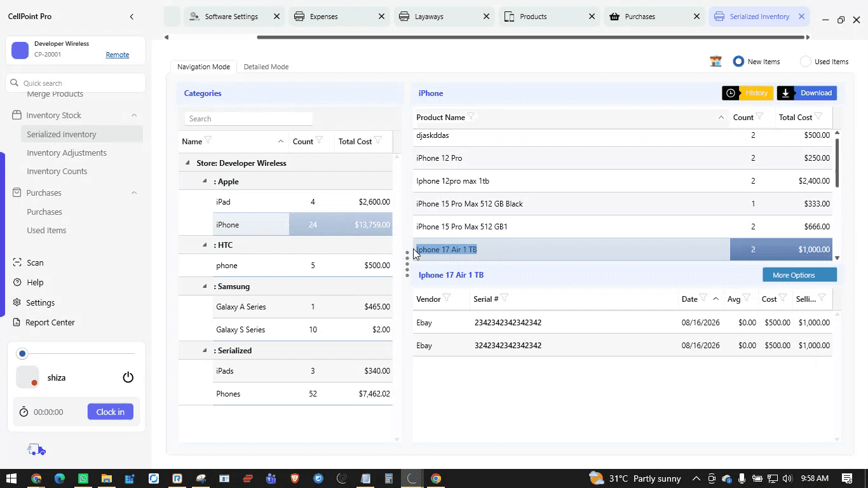Viewport: 868px width, 488px height.
Task: Filter the Avg column
Action: [x=747, y=298]
